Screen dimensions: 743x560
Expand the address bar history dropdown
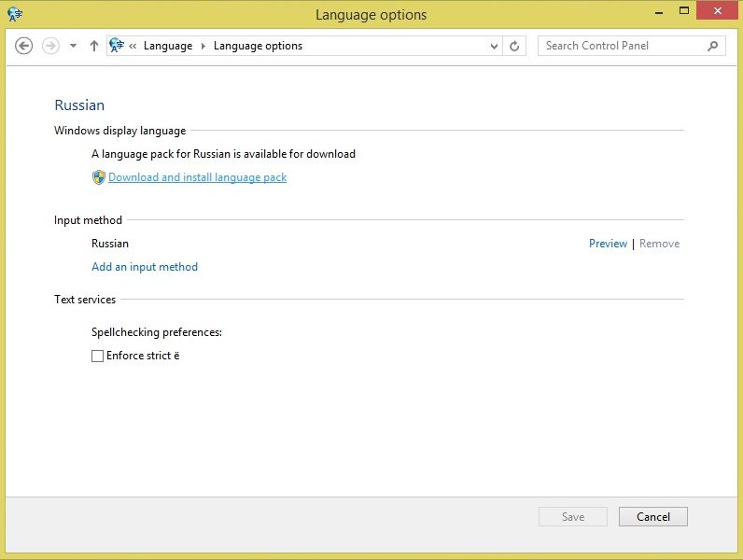[495, 46]
